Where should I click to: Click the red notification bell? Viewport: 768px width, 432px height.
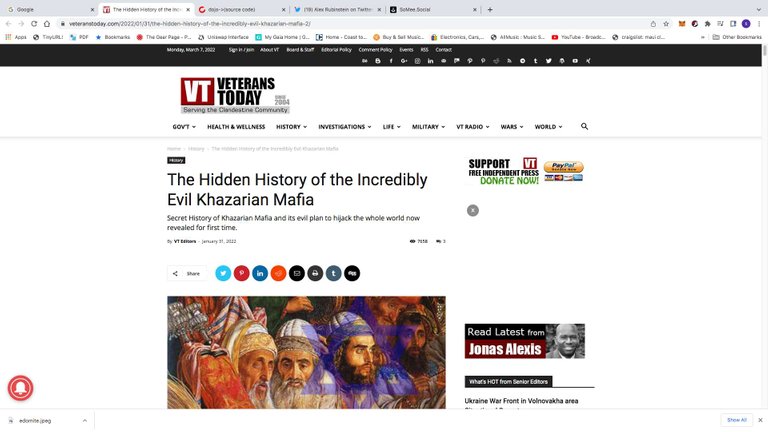point(21,388)
